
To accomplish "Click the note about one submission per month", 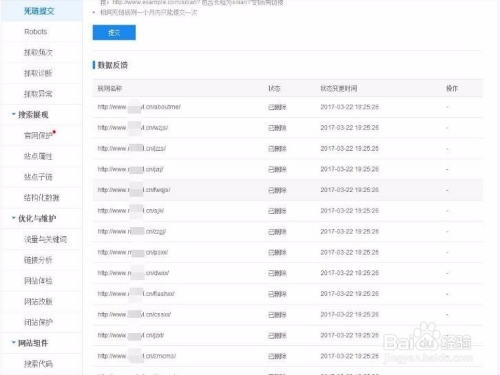I will pos(149,13).
